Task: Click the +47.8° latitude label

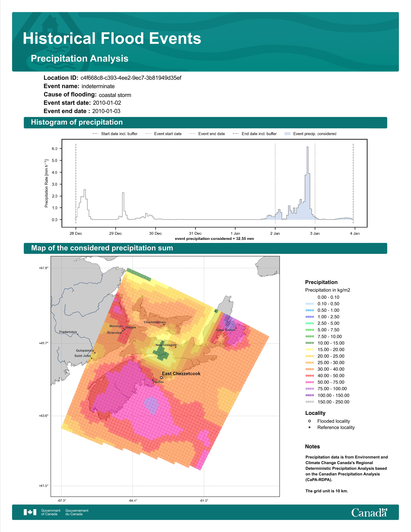Action: coord(44,268)
